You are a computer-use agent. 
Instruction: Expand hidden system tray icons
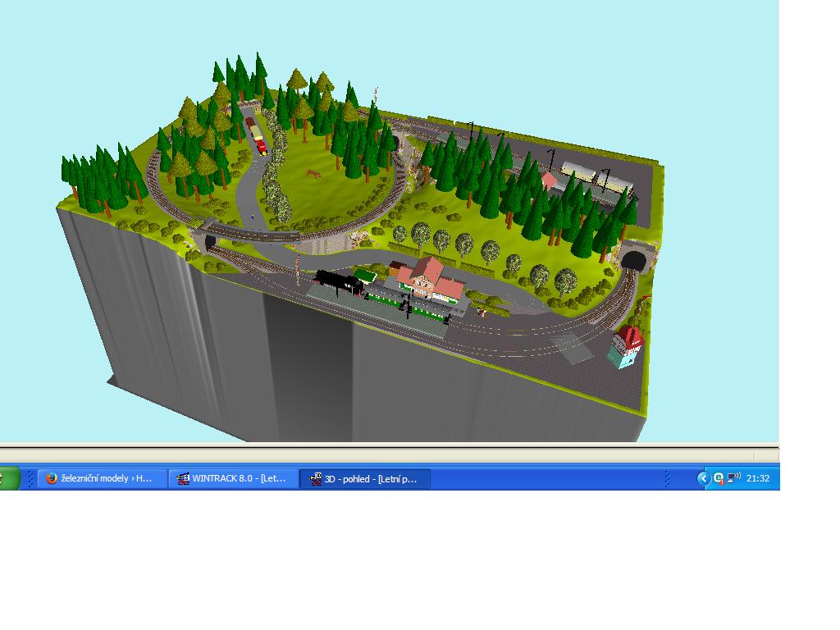point(703,478)
